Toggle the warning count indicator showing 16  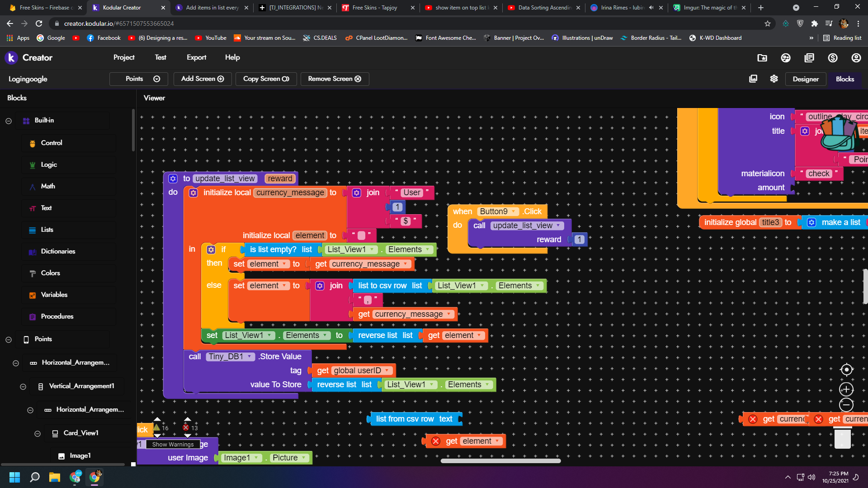(x=157, y=427)
